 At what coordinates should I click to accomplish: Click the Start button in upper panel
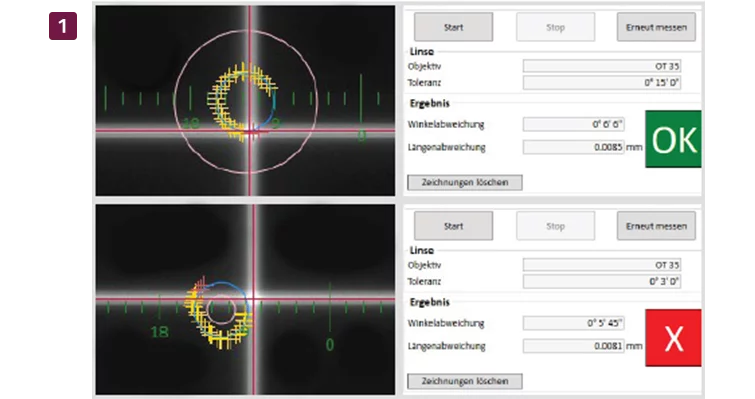pos(453,27)
